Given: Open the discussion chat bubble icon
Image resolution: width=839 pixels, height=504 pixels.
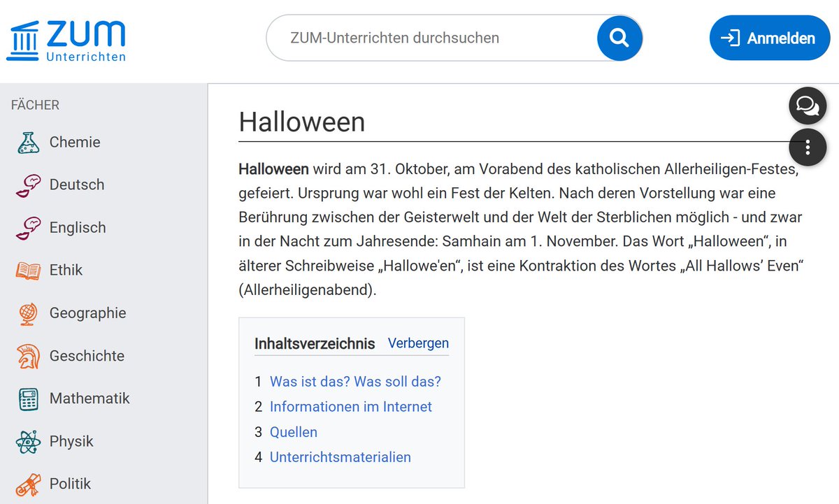Looking at the screenshot, I should pyautogui.click(x=808, y=105).
